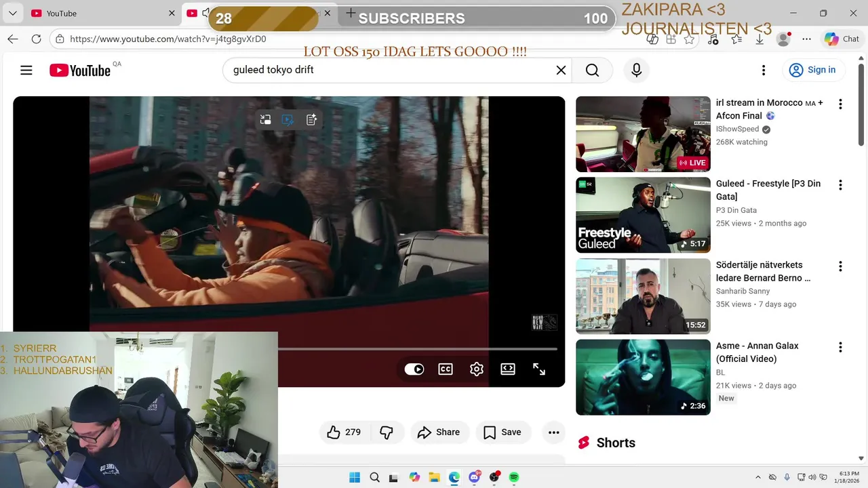The height and width of the screenshot is (488, 868).
Task: Open the Edge profile avatar
Action: [783, 39]
